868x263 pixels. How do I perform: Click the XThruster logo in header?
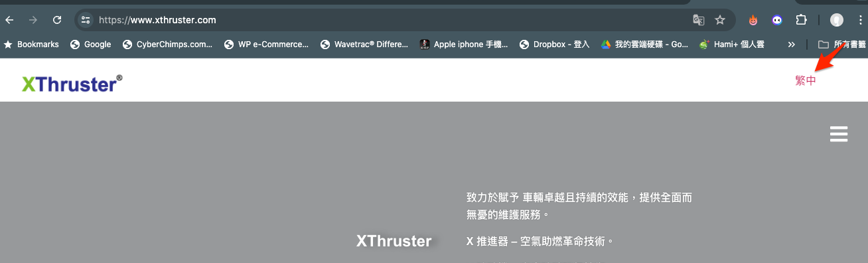pos(72,83)
